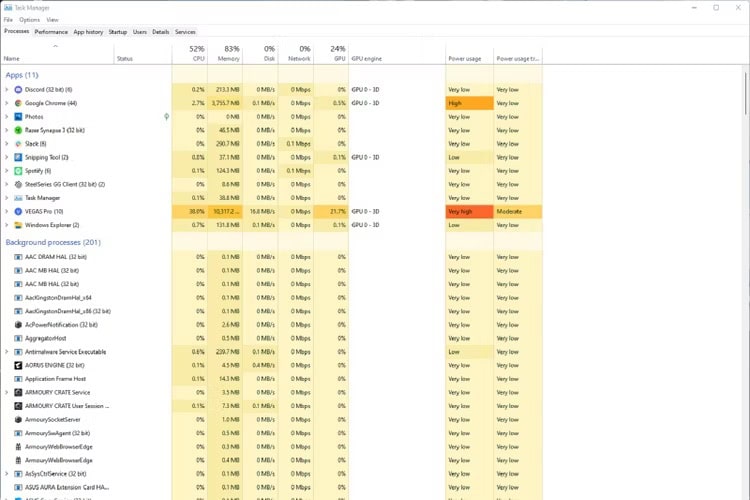Select the Spotify icon in the list
750x500 pixels.
coord(19,170)
